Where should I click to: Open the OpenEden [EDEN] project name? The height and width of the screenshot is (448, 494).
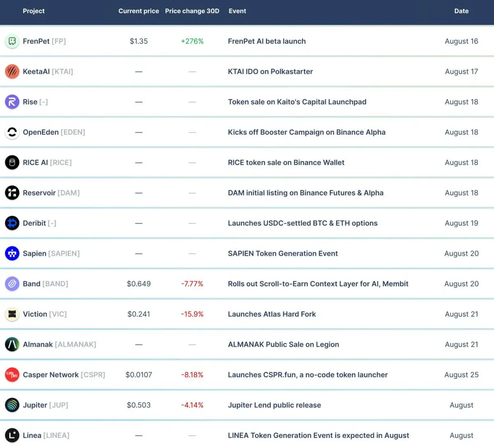point(54,132)
